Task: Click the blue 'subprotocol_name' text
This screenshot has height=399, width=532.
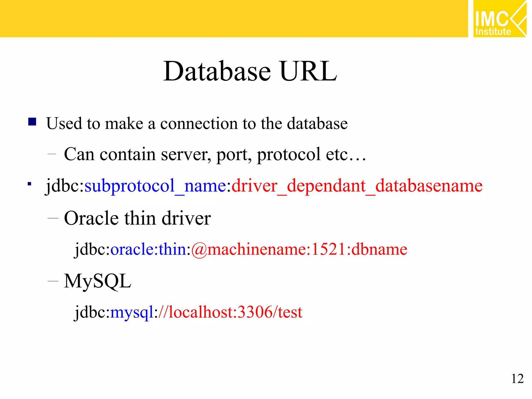Action: click(x=155, y=186)
